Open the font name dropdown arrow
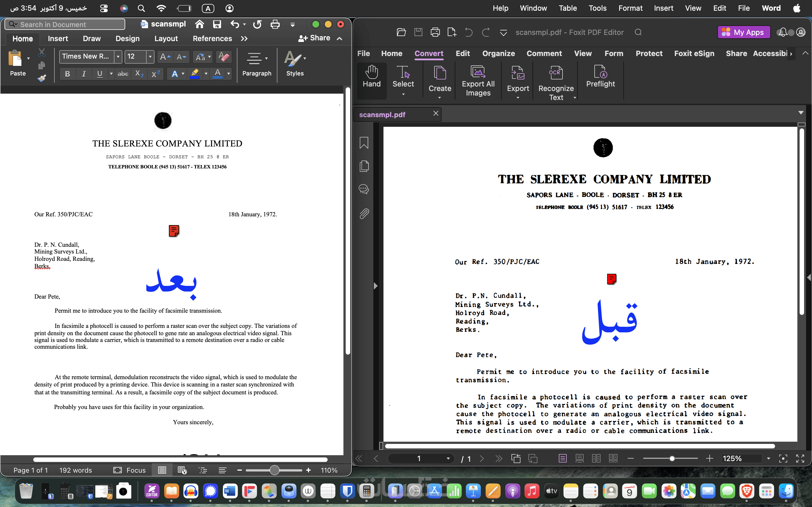The image size is (812, 507). tap(118, 57)
